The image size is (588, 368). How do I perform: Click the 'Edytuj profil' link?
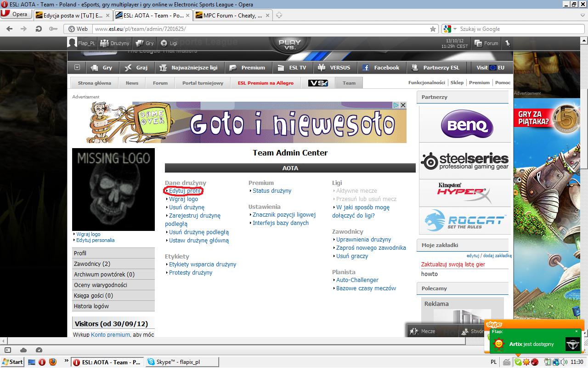[185, 191]
